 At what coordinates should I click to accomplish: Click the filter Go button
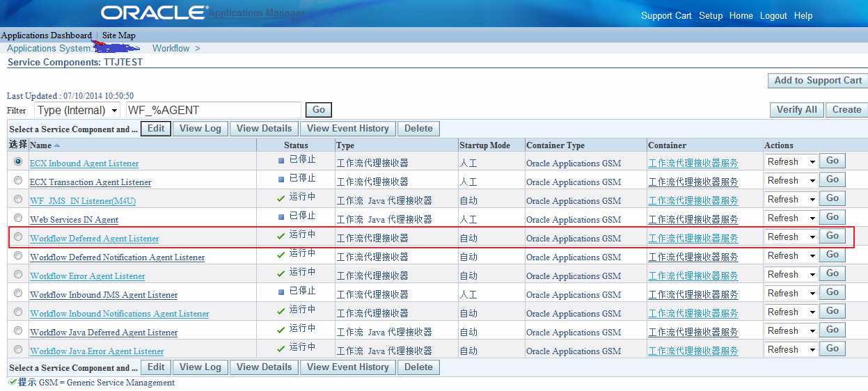pos(319,110)
